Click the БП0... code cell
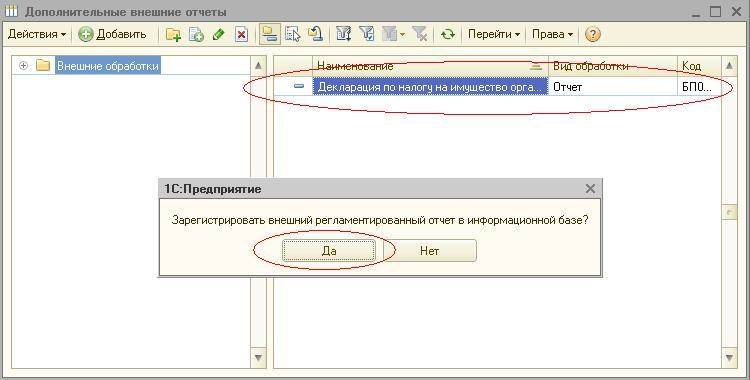Screen dimensions: 750x380 click(699, 87)
